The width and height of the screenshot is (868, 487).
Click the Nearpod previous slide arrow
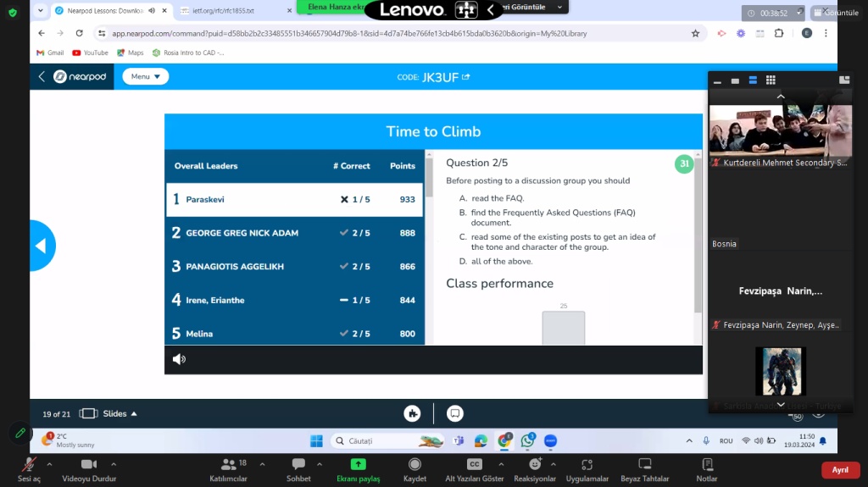(x=41, y=246)
